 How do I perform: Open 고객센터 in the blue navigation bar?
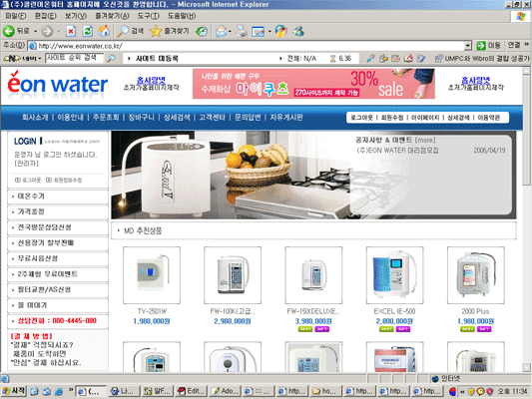[212, 118]
